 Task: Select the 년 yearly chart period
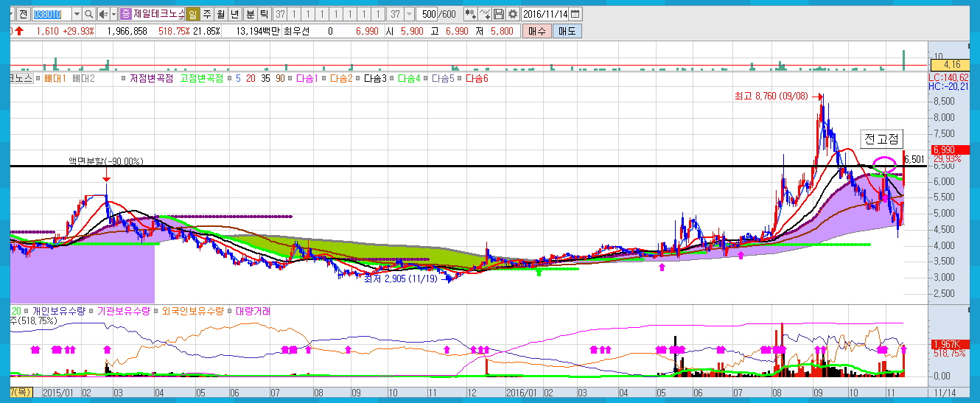234,14
